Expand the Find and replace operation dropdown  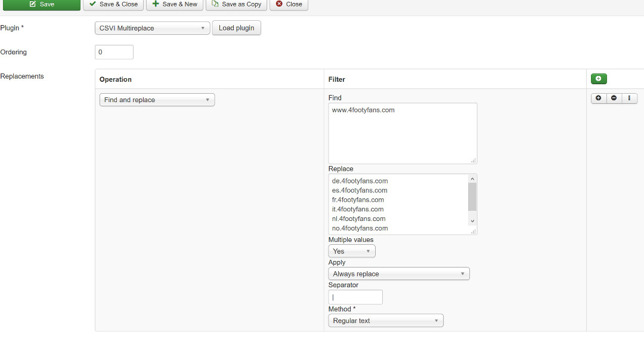(157, 100)
